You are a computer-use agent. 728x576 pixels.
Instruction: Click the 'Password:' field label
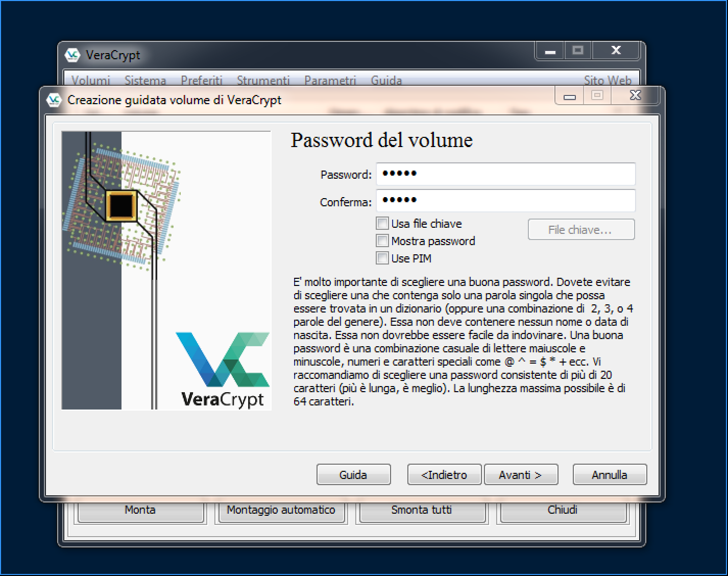click(x=346, y=175)
